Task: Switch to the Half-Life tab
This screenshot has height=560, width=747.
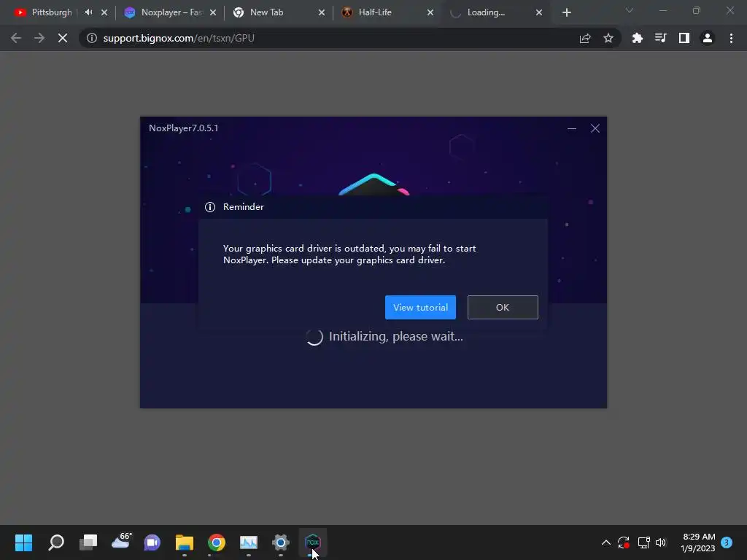Action: tap(376, 12)
